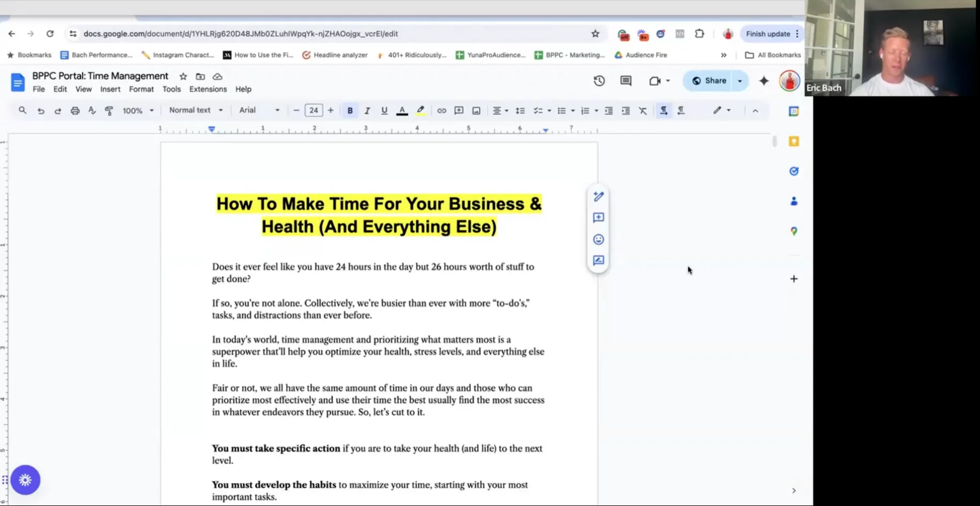Viewport: 980px width, 506px height.
Task: Open Google Tasks in side panel
Action: [794, 171]
